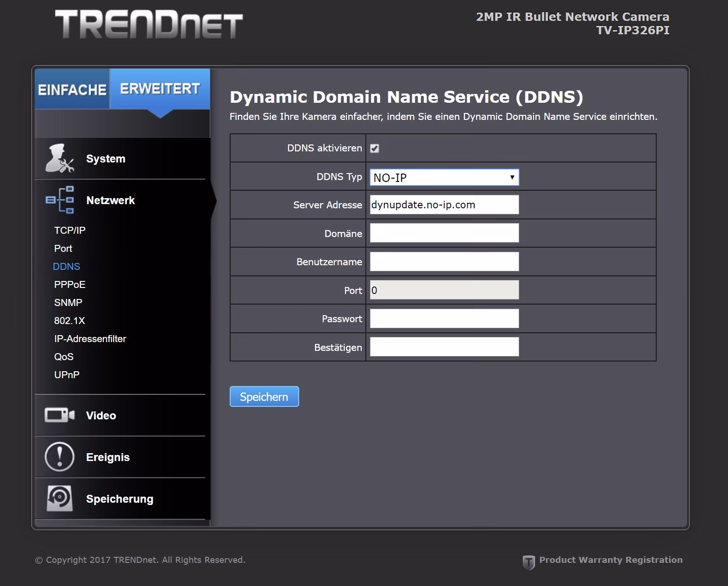728x586 pixels.
Task: Select the ERWEITERT tab
Action: coord(160,89)
